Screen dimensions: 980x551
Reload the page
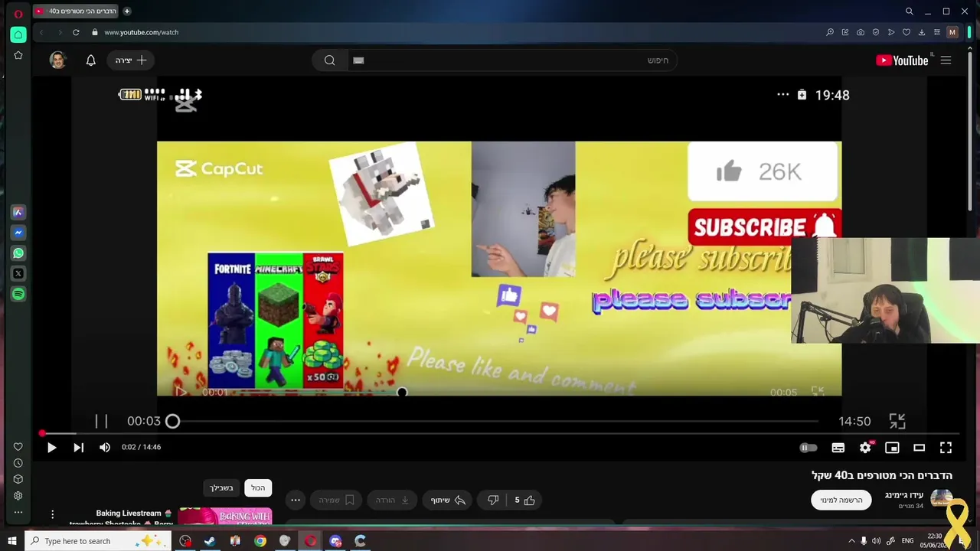[76, 32]
